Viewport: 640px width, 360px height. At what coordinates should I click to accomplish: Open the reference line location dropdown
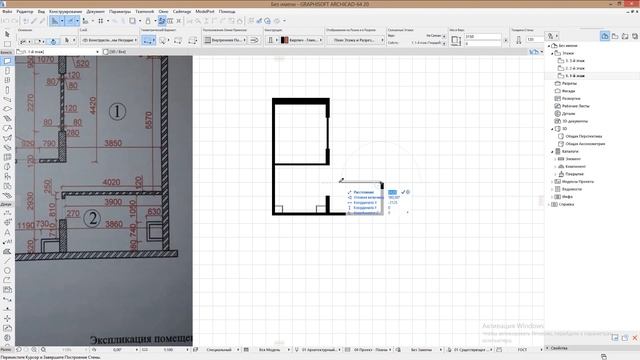pyautogui.click(x=225, y=40)
